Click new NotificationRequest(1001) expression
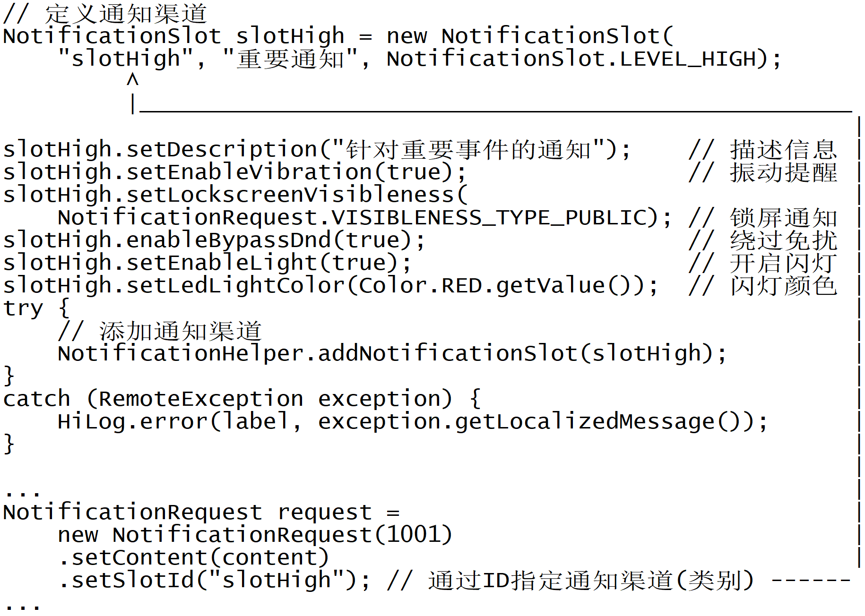865x616 pixels. [x=255, y=535]
